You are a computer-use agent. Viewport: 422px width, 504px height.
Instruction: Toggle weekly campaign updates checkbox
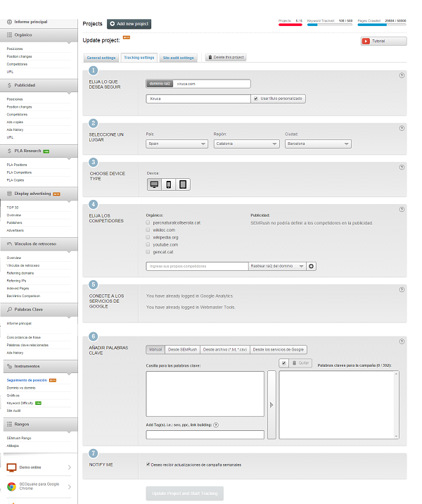148,465
